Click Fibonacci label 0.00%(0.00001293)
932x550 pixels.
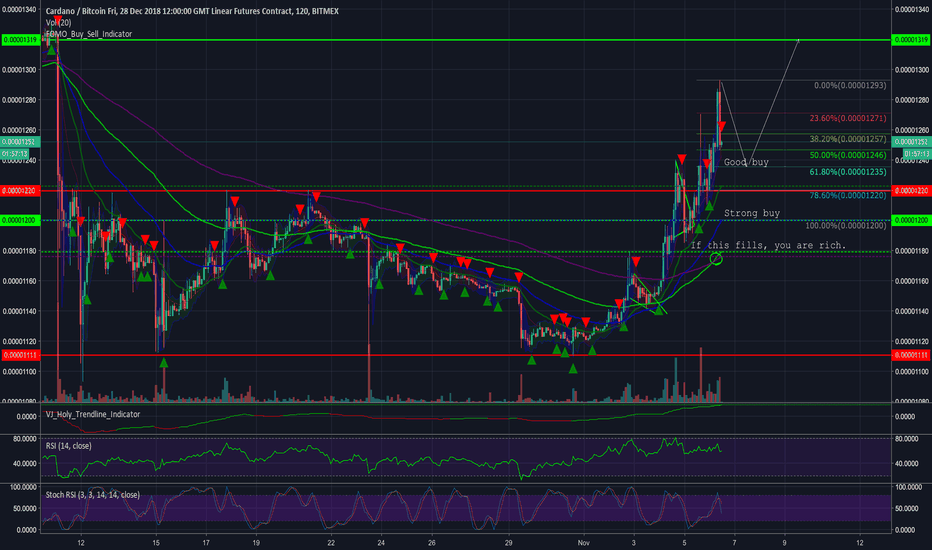[850, 86]
